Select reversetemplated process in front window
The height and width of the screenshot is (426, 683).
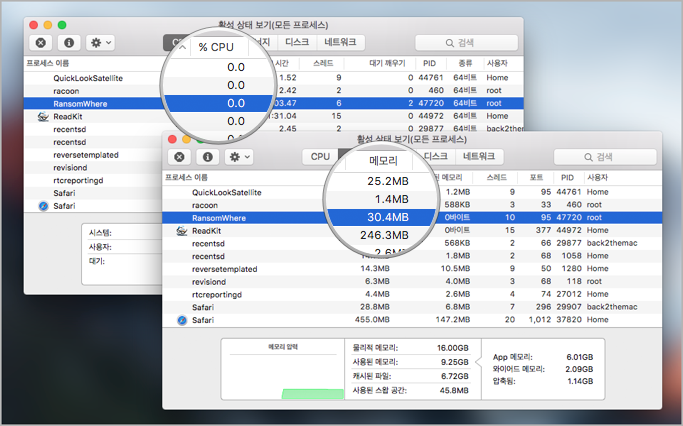412,269
